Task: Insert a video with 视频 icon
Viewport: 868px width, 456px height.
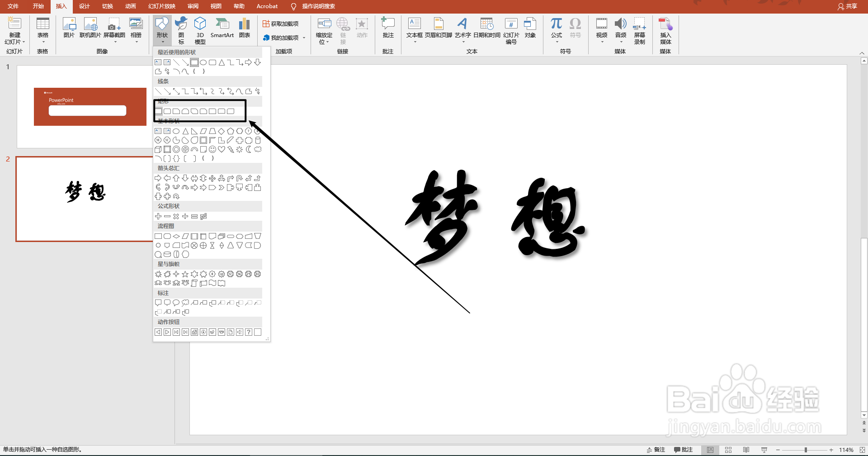Action: click(601, 28)
